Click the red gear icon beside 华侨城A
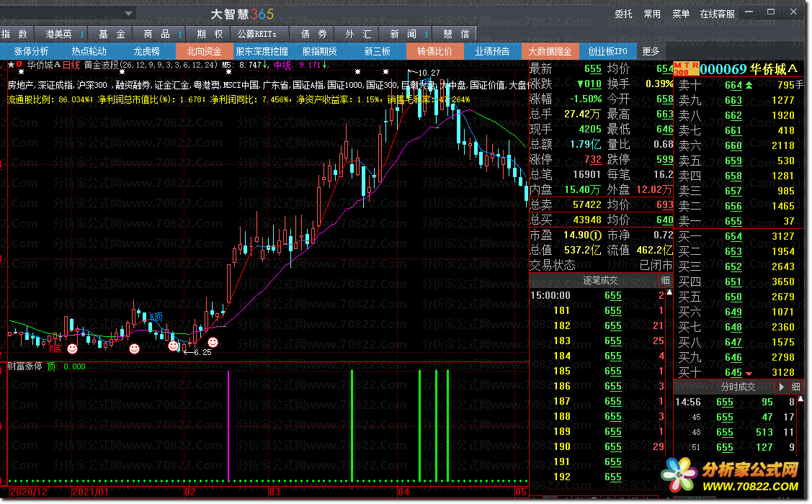Viewport: 812px width, 504px height. click(19, 65)
